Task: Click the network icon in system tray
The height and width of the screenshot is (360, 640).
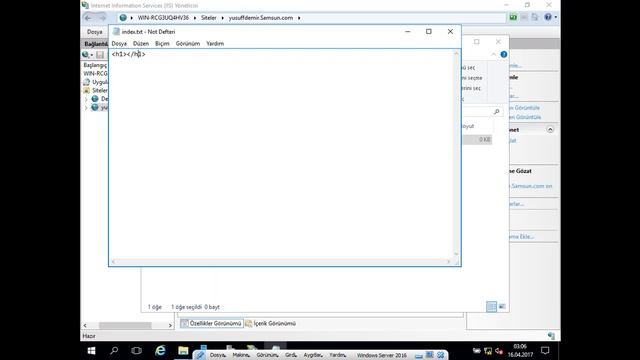Action: point(488,351)
